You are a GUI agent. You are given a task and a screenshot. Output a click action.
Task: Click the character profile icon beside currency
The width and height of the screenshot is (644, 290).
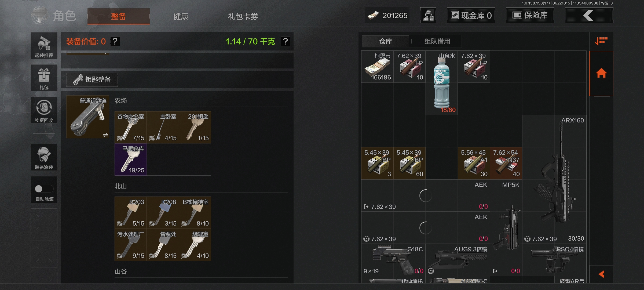tap(428, 15)
